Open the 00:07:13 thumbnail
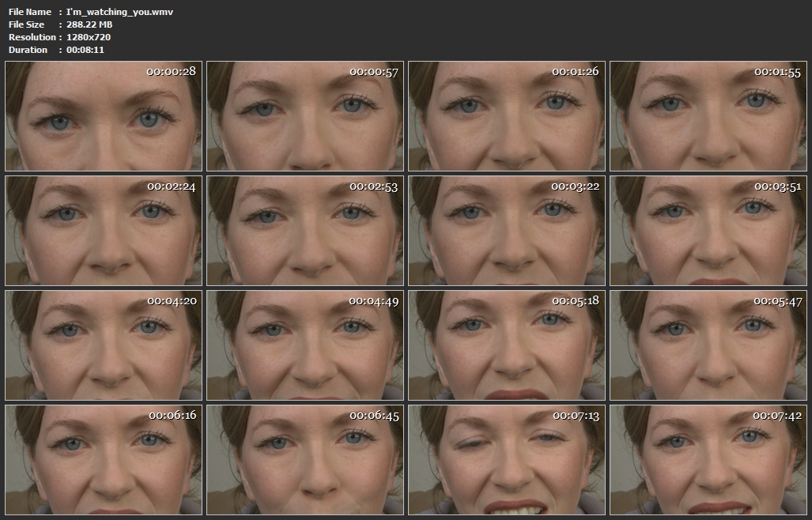Viewport: 812px width, 520px height. point(507,460)
